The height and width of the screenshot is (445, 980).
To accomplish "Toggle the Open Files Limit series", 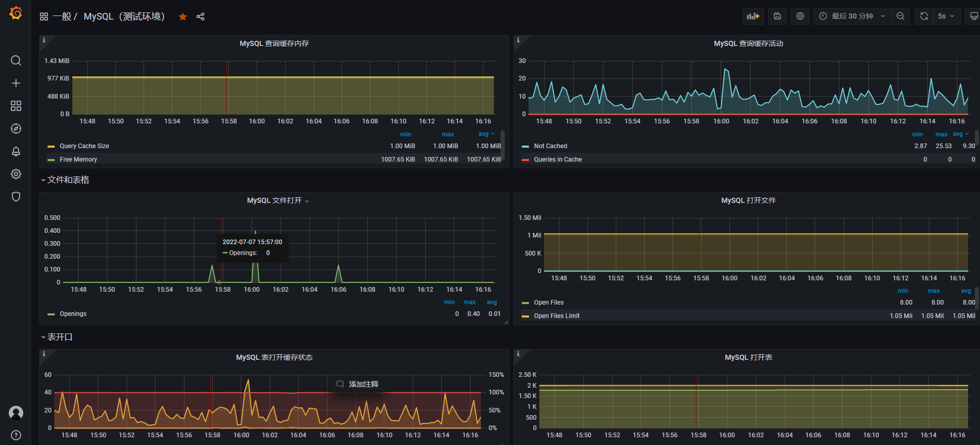I will pos(556,316).
